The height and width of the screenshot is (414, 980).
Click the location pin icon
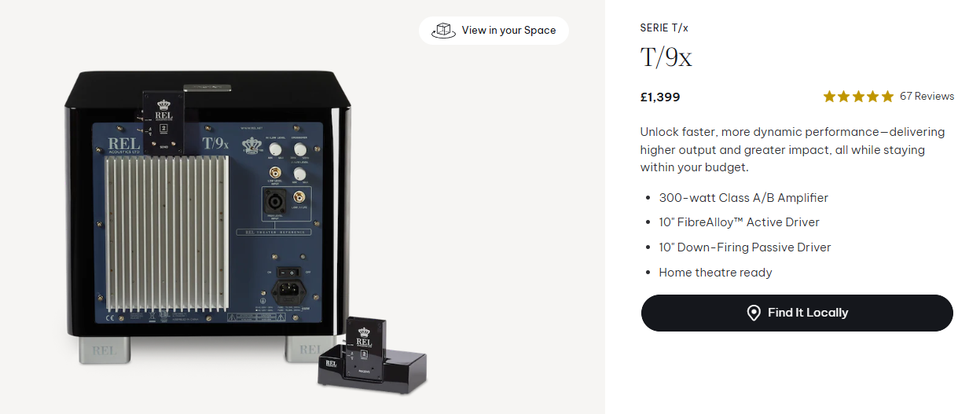(753, 313)
